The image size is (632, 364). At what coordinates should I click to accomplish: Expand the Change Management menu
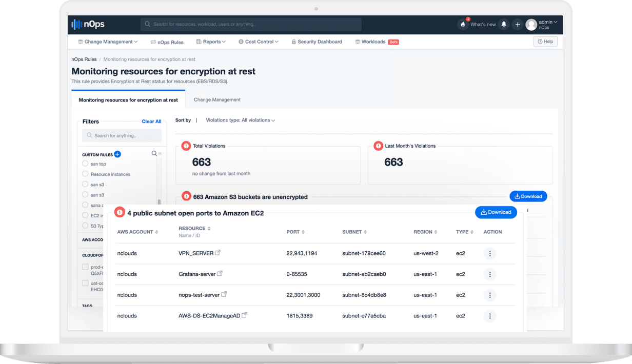[x=108, y=42]
